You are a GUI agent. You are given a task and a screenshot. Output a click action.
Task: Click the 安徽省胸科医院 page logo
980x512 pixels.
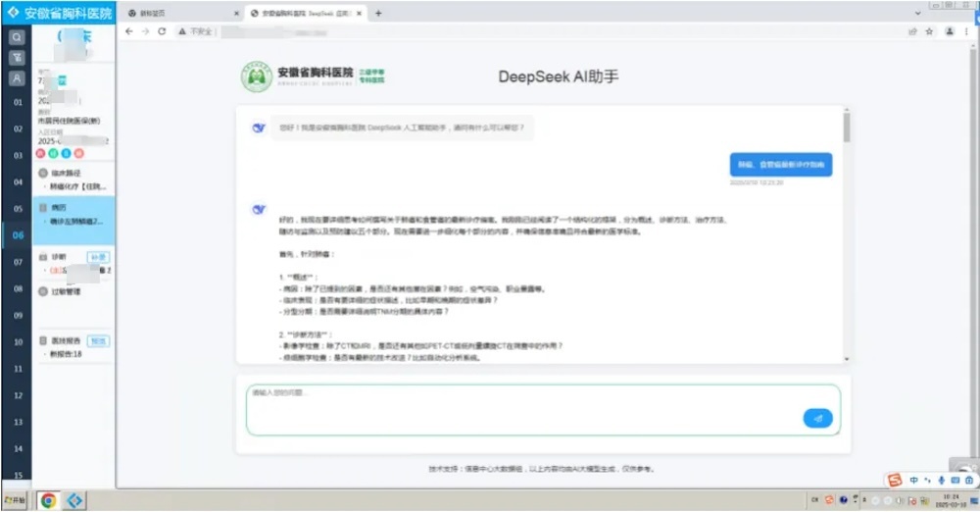pos(314,77)
